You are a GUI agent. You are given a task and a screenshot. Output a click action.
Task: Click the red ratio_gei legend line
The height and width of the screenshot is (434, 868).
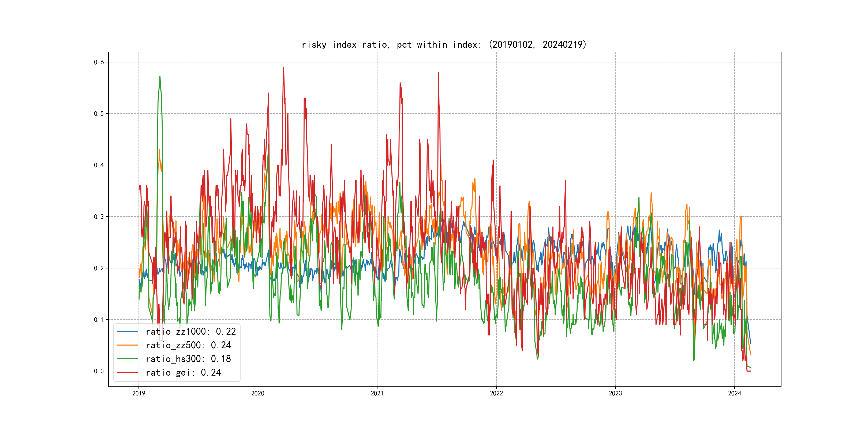tap(127, 372)
